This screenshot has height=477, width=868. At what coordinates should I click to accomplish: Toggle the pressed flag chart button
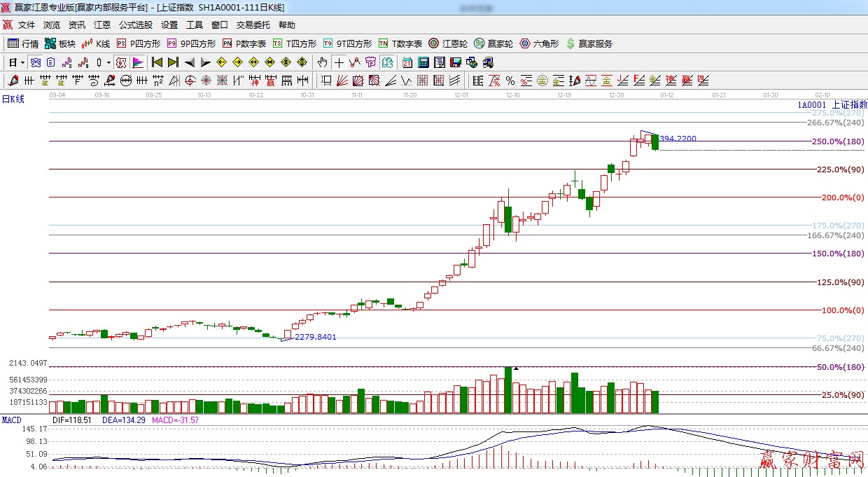137,62
